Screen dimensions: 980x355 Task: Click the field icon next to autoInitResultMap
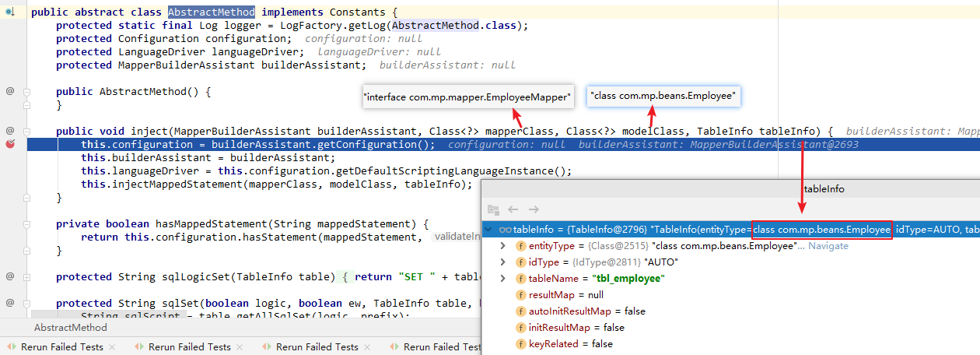pyautogui.click(x=521, y=311)
